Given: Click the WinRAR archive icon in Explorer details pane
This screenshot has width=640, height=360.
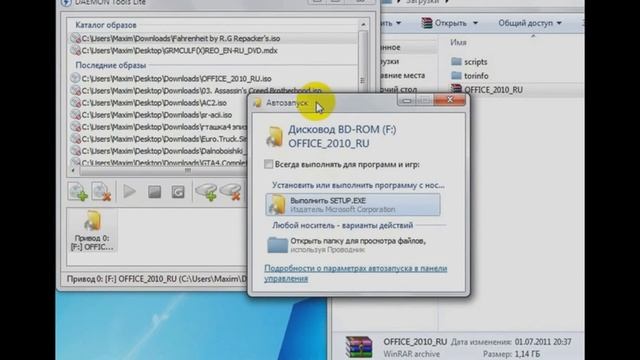Looking at the screenshot, I should pyautogui.click(x=359, y=347).
